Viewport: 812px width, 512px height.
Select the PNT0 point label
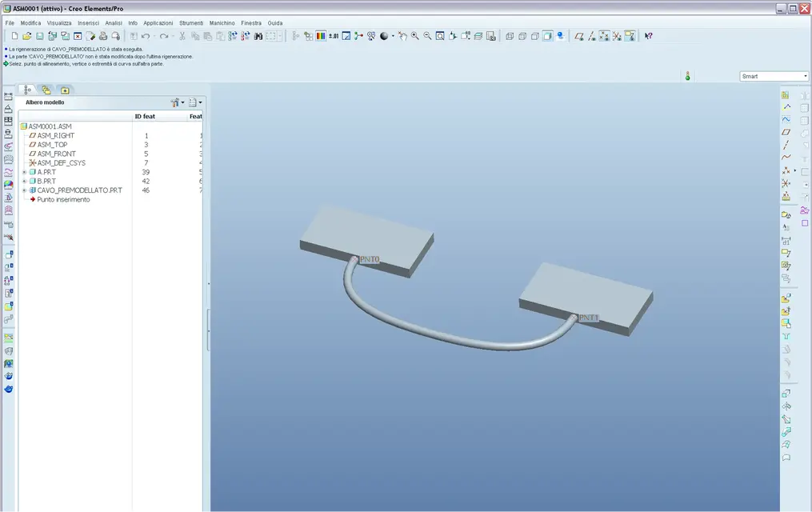(x=370, y=259)
